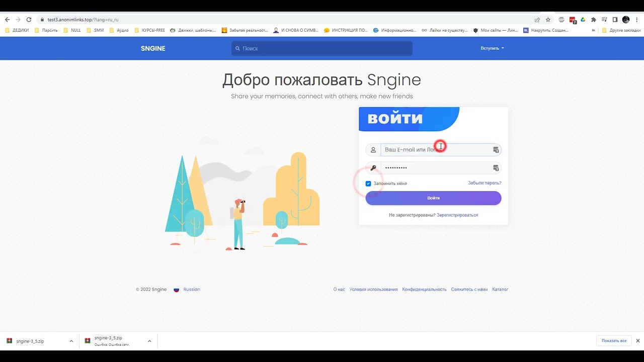Viewport: 644px width, 362px height.
Task: Open the Условия использования link
Action: click(x=373, y=290)
